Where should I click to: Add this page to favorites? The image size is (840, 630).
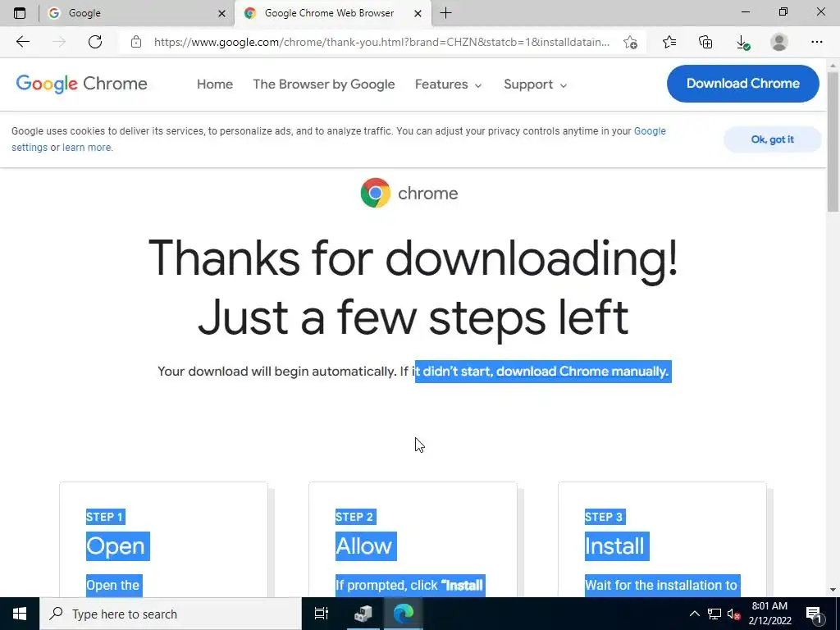click(x=631, y=43)
